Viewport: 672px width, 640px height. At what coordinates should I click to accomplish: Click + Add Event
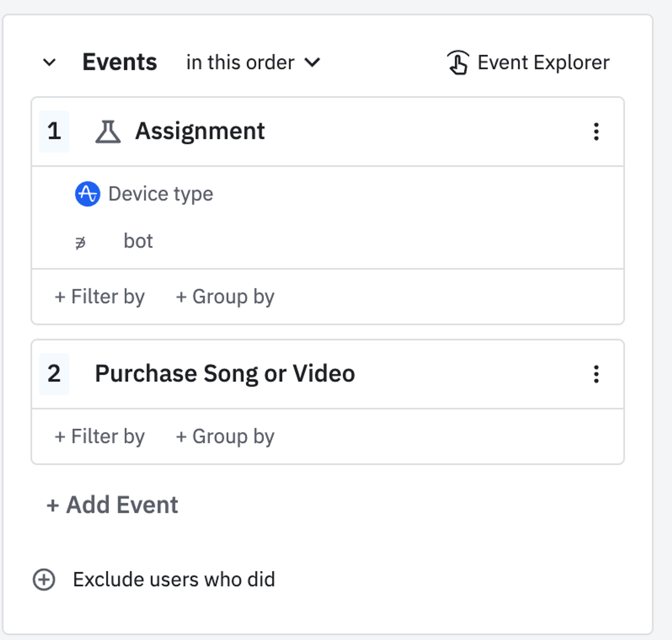pyautogui.click(x=112, y=505)
